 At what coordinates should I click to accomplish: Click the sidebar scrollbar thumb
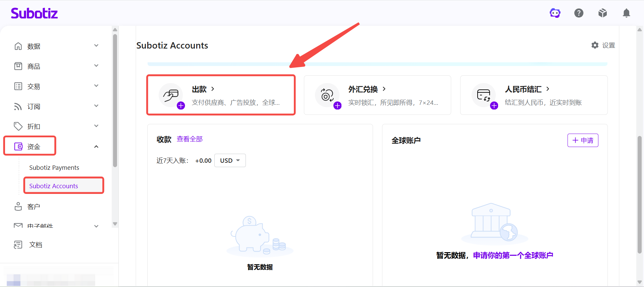tap(115, 100)
